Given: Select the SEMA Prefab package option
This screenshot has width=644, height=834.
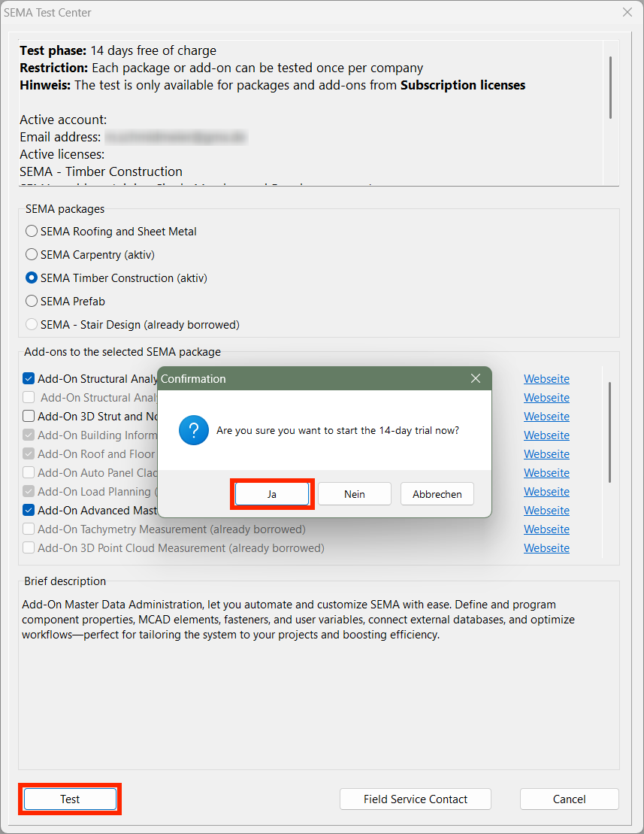Looking at the screenshot, I should click(32, 302).
